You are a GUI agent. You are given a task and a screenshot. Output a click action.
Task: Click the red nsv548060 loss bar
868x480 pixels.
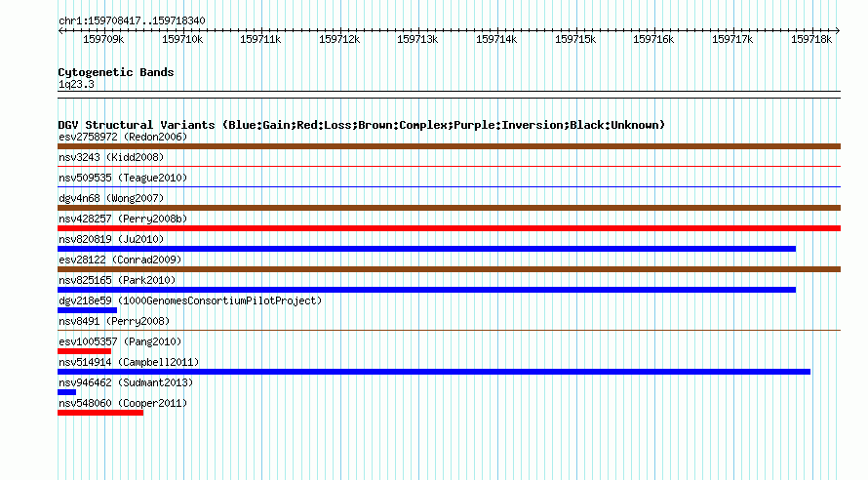click(100, 413)
